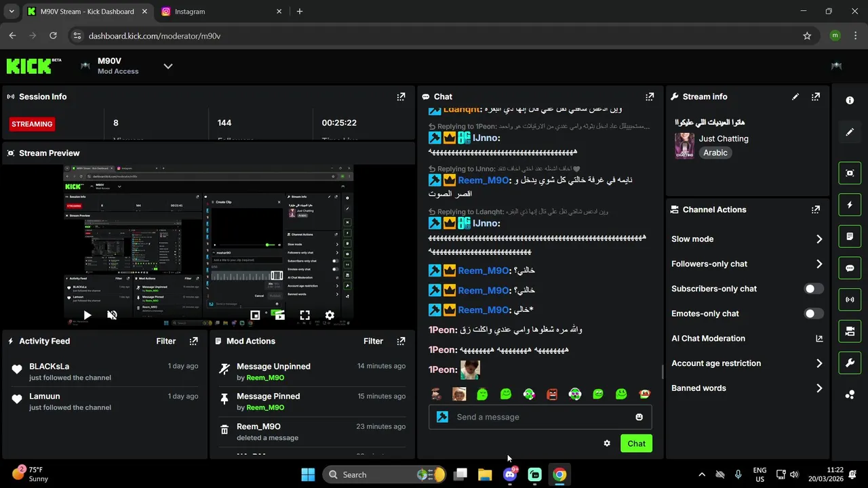868x488 pixels.
Task: Click the pencil icon in the right sidebar
Action: tap(850, 132)
